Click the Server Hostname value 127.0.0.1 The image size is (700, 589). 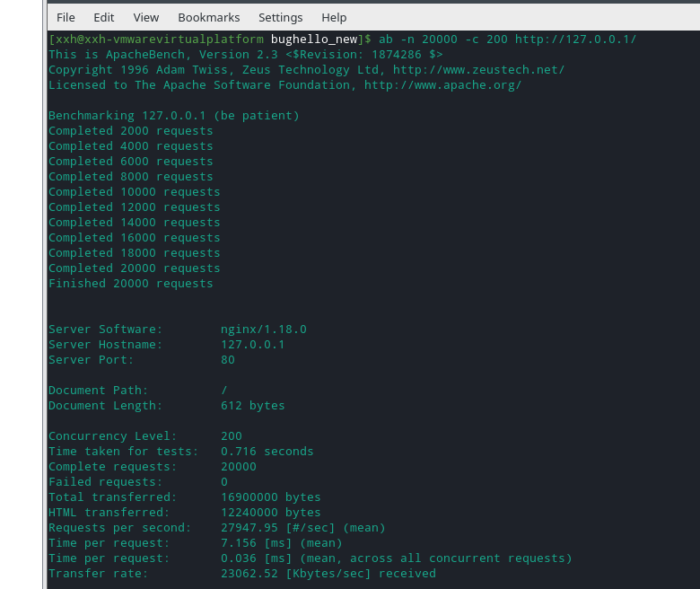[x=253, y=344]
